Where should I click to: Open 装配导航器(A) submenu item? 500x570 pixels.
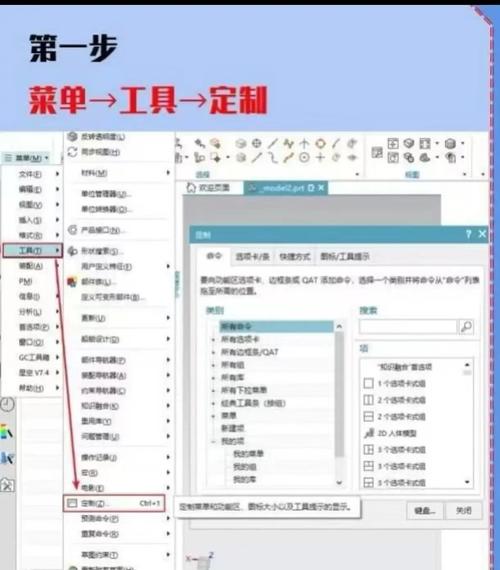tap(118, 375)
